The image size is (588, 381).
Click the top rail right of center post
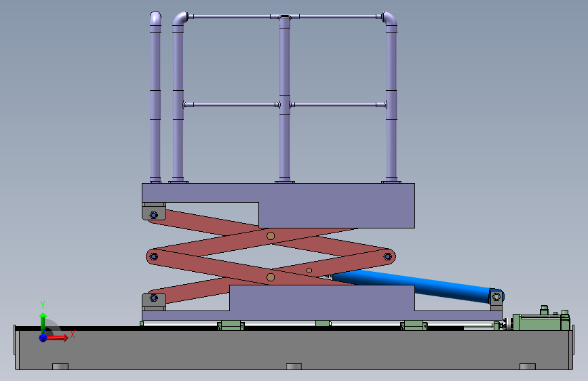[x=338, y=16]
